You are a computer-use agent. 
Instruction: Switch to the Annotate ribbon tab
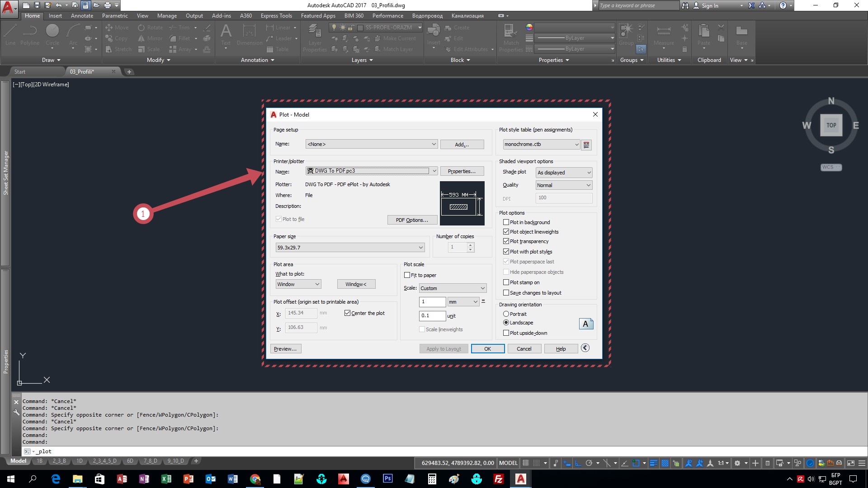coord(82,16)
